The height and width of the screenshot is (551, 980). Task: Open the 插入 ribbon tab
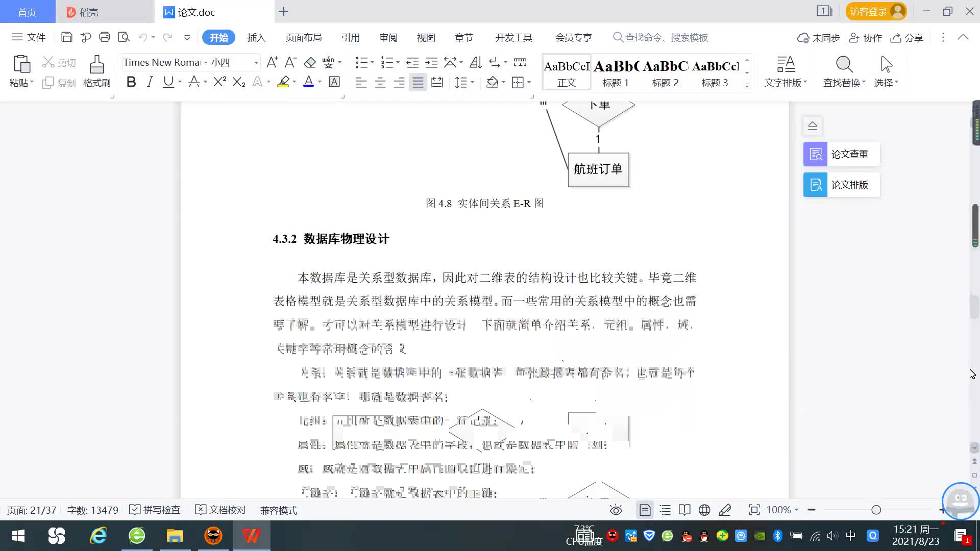[256, 38]
